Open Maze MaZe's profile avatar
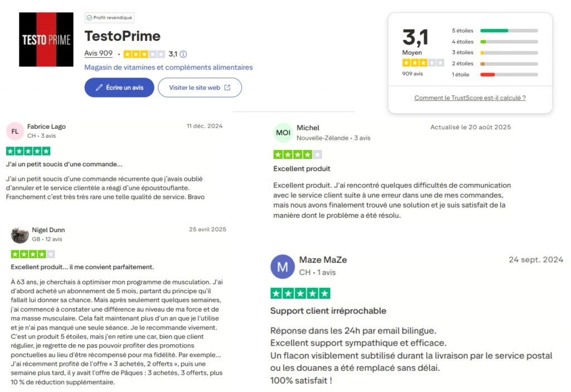571x392 pixels. (283, 267)
